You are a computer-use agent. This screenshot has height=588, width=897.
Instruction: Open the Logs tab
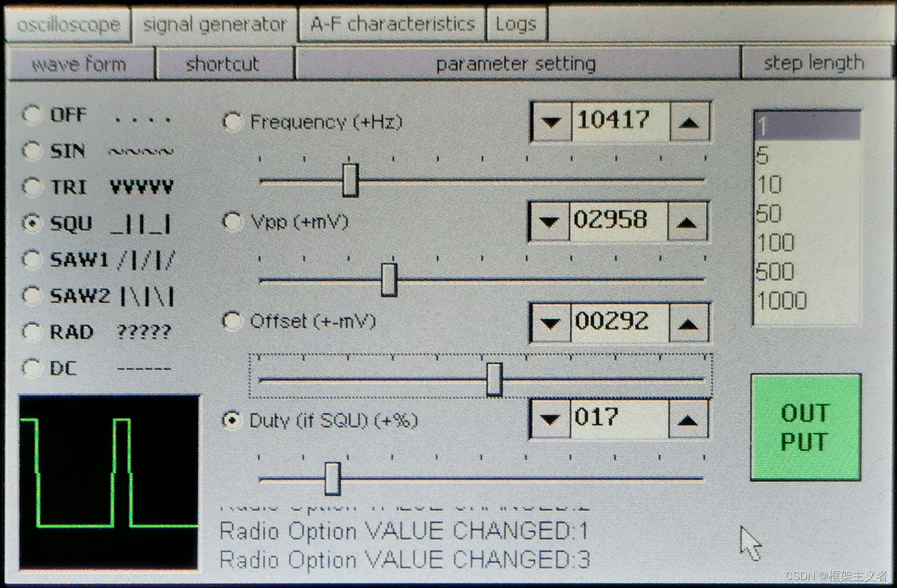[x=516, y=25]
